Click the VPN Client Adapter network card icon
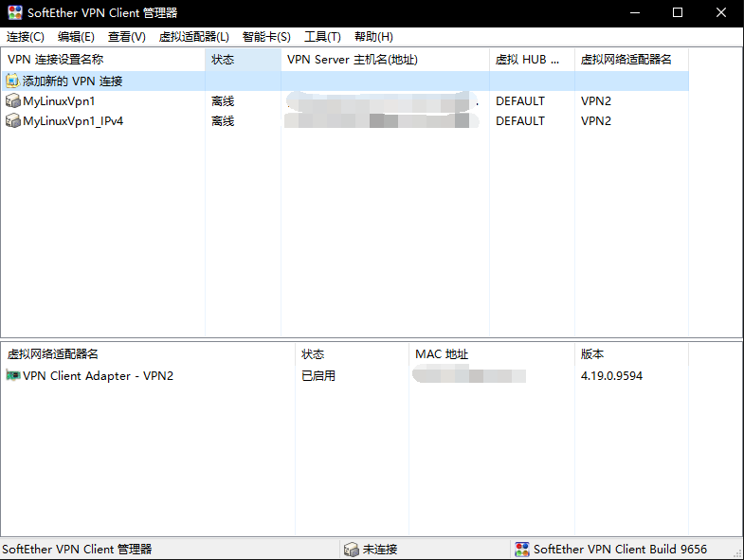Screen dimensions: 744x560 pyautogui.click(x=13, y=375)
